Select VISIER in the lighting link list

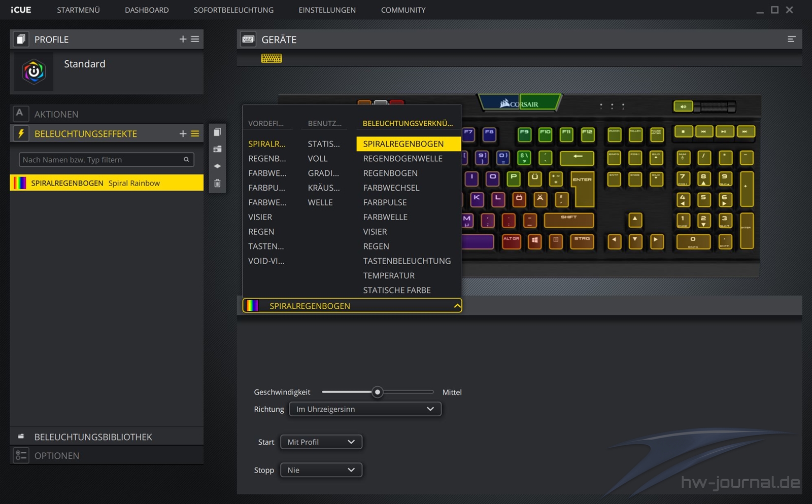[x=375, y=232]
